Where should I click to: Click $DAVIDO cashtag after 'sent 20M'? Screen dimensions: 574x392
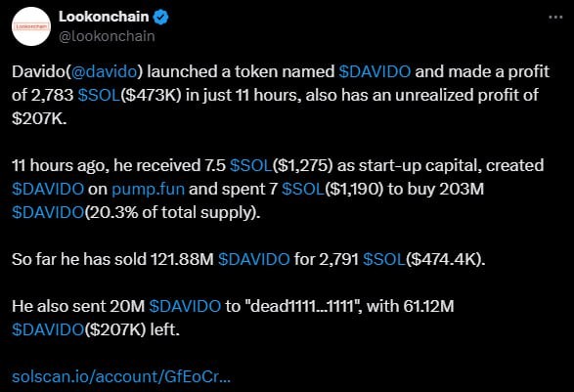pos(185,306)
